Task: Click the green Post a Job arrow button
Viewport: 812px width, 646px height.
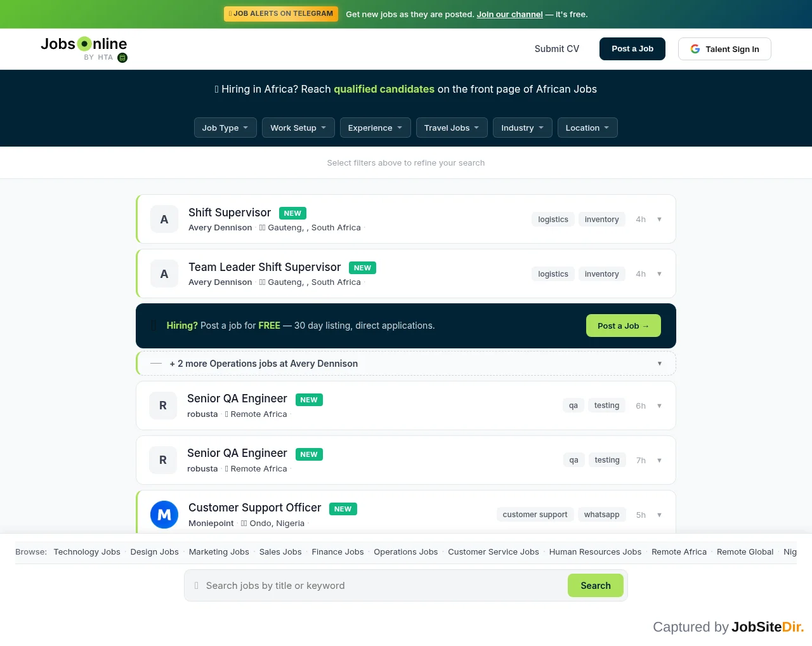Action: coord(624,326)
